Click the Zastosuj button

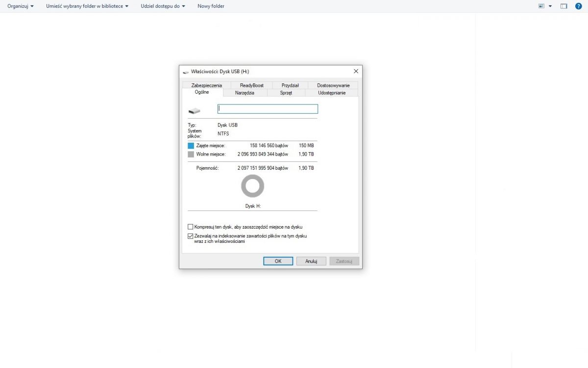(344, 261)
